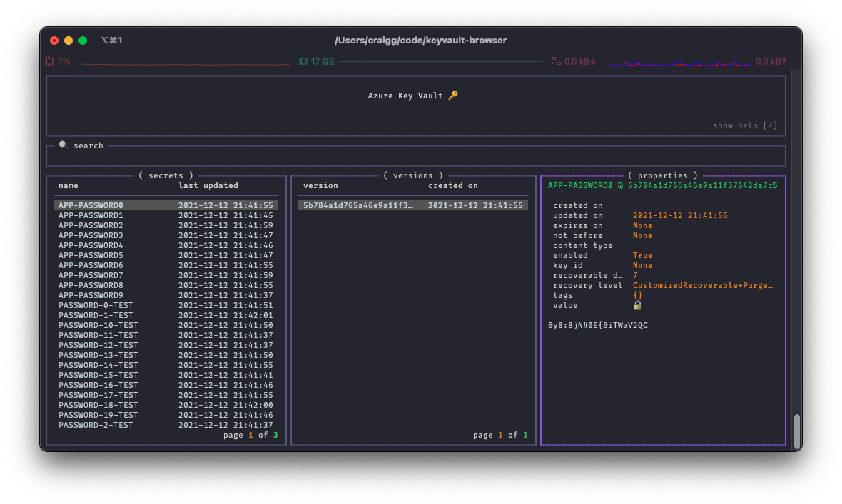Click the secret value &y8:8jN#0E{&iTWaV2QC
This screenshot has width=842, height=504.
[598, 325]
